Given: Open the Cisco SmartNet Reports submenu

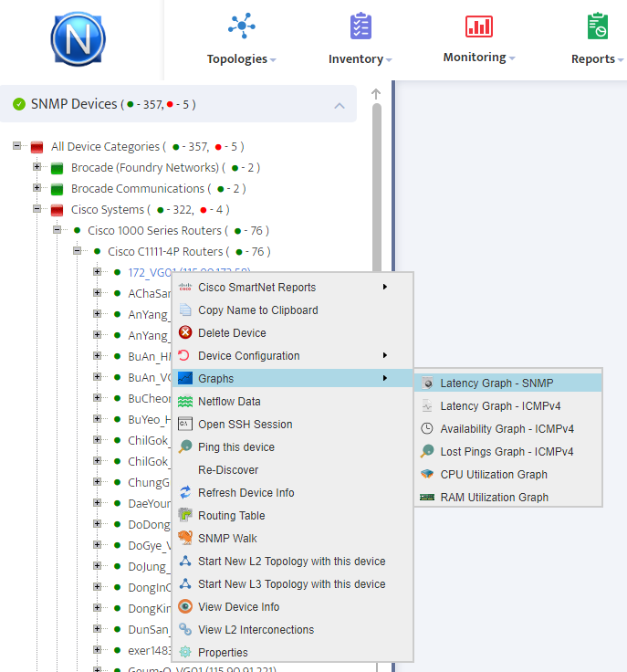Looking at the screenshot, I should (293, 287).
